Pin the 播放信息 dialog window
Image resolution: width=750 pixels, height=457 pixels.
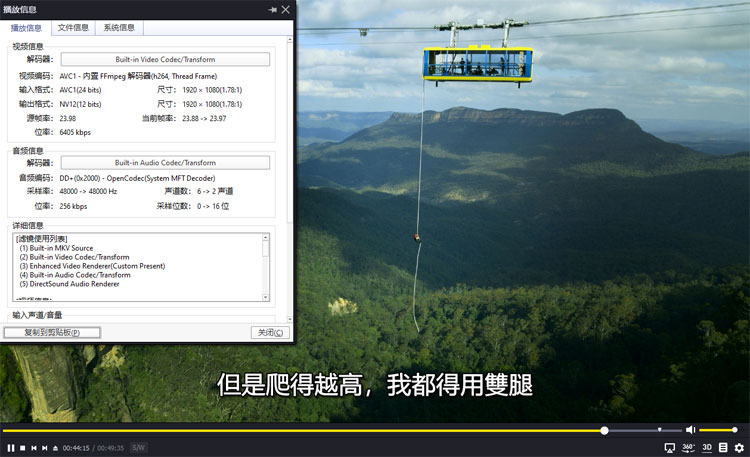[272, 9]
